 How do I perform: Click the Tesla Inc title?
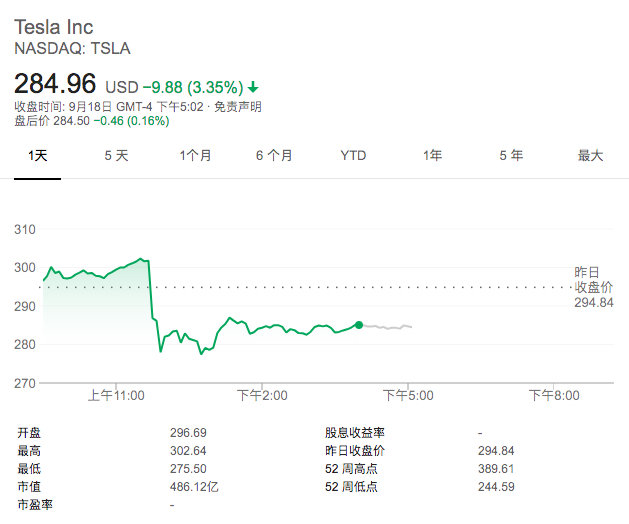coord(54,27)
